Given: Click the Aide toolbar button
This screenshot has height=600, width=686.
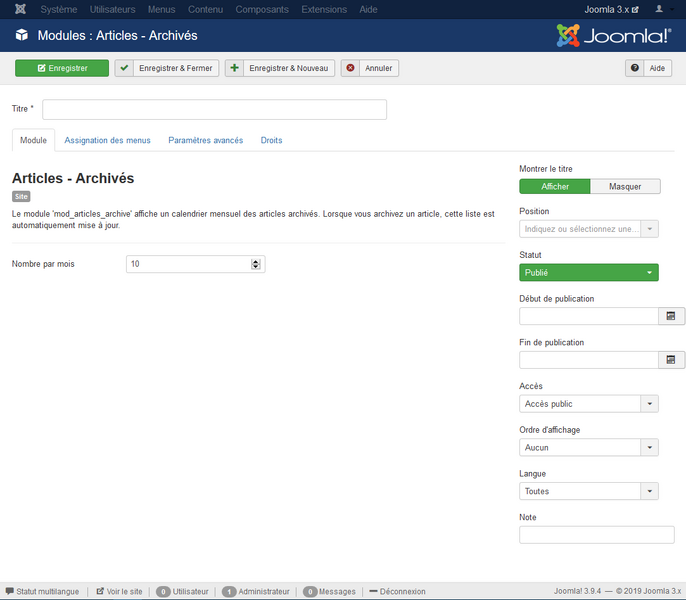Looking at the screenshot, I should [x=648, y=68].
